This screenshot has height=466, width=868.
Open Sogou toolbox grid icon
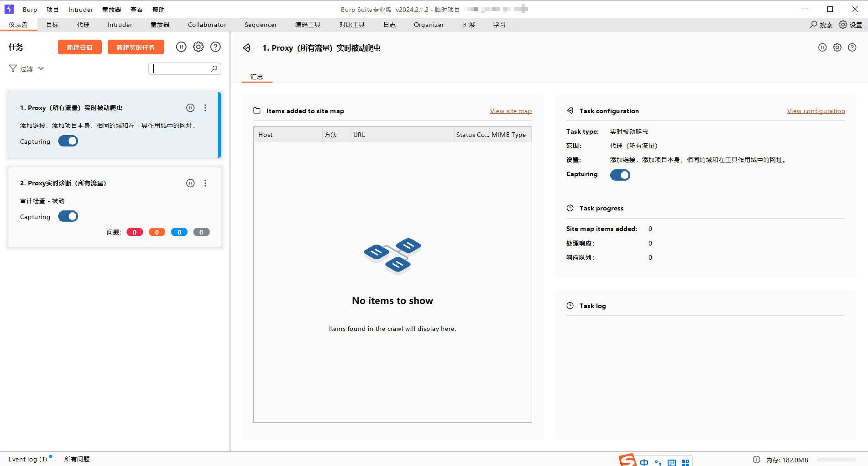pos(685,462)
